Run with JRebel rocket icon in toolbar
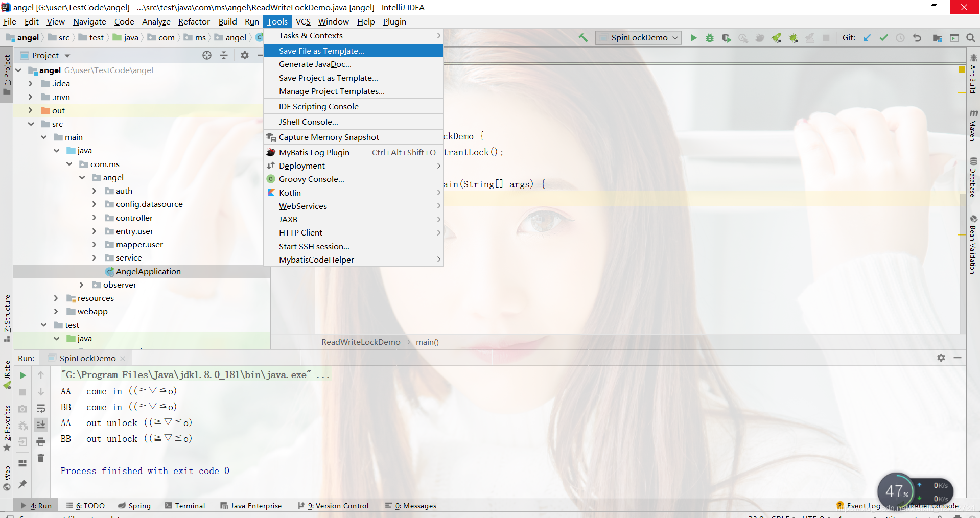The width and height of the screenshot is (980, 518). coord(777,38)
